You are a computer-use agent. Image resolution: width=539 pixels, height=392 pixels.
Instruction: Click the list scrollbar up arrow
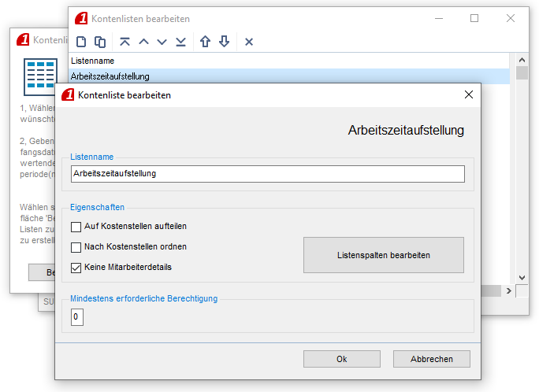522,60
